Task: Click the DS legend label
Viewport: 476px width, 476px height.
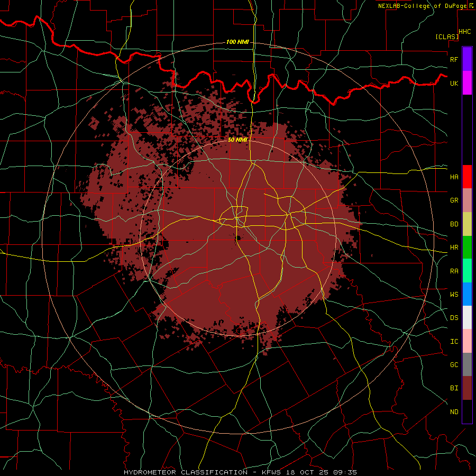Action: [x=454, y=318]
